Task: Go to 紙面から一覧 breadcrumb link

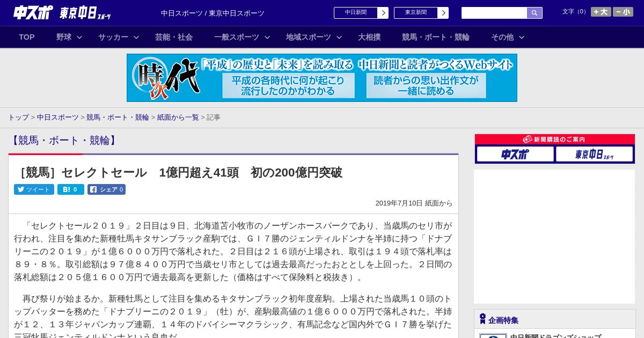Action: pyautogui.click(x=178, y=117)
